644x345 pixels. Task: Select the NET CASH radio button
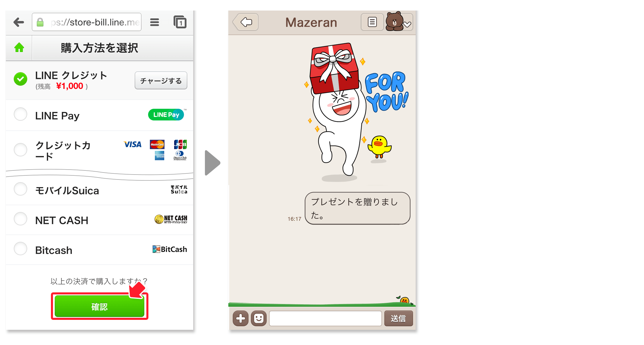pos(20,219)
